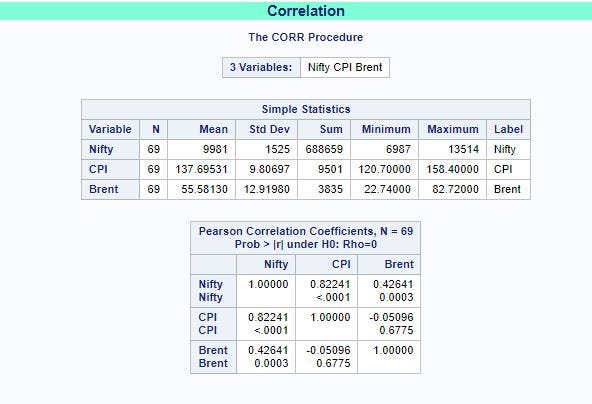The width and height of the screenshot is (592, 404).
Task: Click the 'Nifty CPI Brent' variables cell
Action: [x=345, y=67]
